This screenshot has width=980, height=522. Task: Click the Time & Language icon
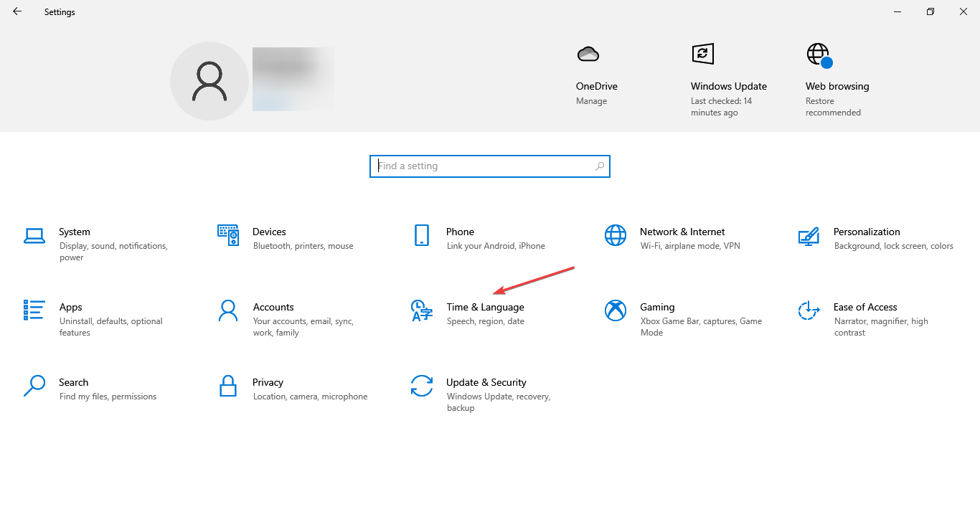pyautogui.click(x=422, y=310)
